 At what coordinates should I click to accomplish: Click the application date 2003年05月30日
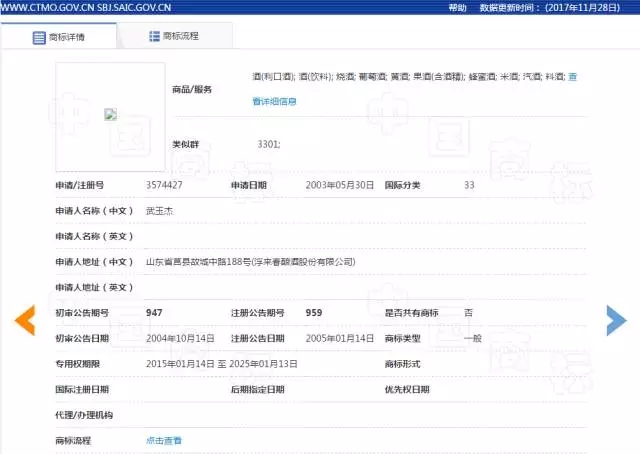pos(339,185)
